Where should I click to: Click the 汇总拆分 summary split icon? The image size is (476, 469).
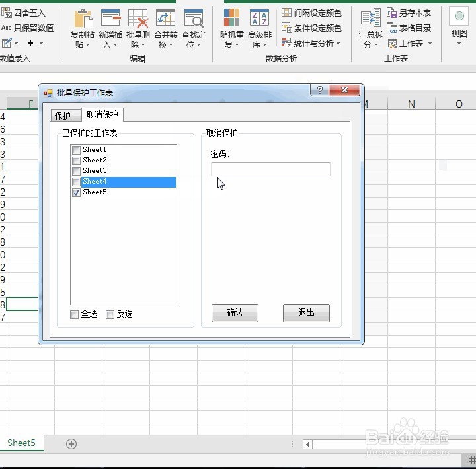370,18
